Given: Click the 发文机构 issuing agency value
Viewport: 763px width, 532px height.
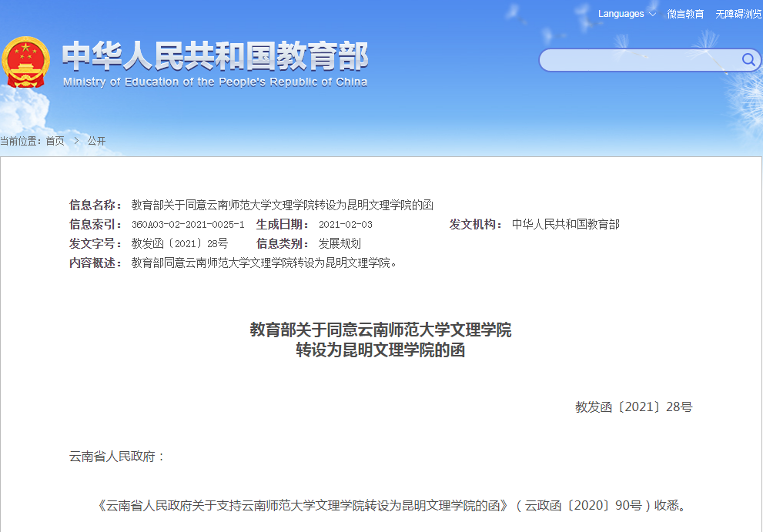Looking at the screenshot, I should point(567,224).
